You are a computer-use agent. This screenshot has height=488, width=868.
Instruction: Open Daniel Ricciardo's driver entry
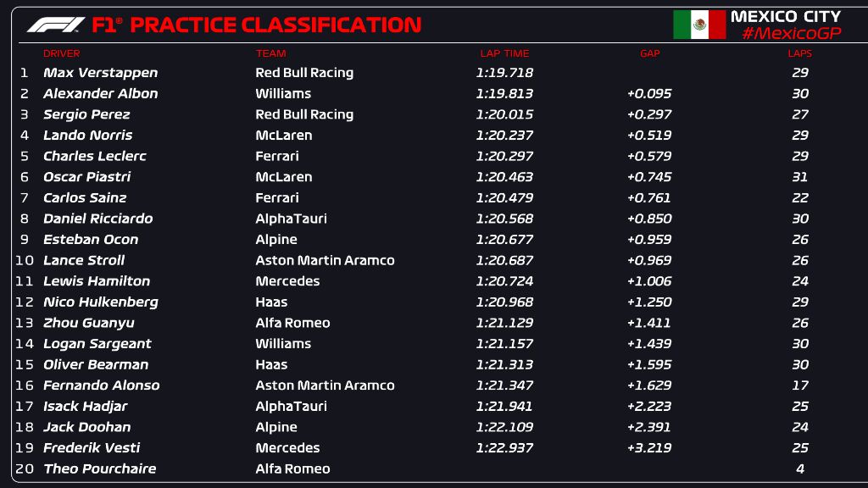click(x=97, y=219)
